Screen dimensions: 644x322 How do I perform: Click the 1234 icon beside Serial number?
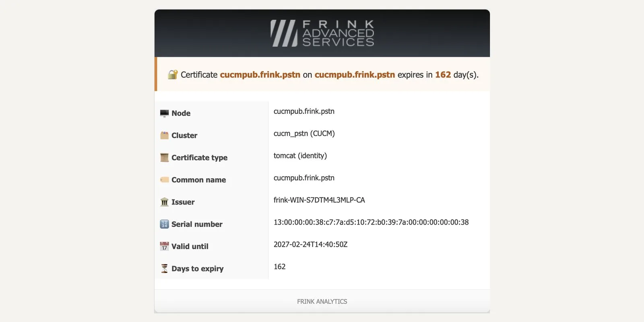tap(164, 224)
